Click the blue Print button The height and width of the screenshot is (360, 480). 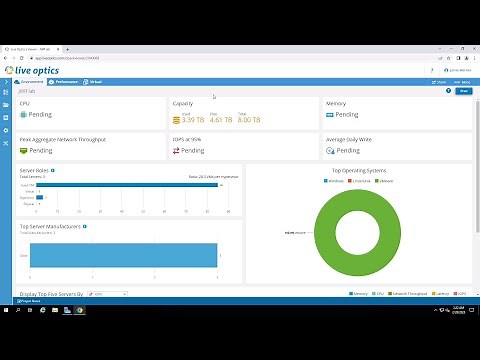[x=464, y=91]
